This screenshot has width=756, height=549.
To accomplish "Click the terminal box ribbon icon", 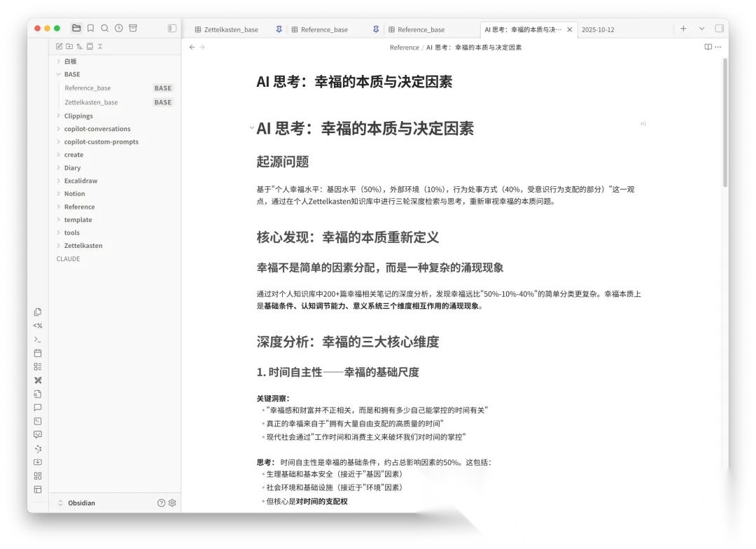I will point(38,421).
